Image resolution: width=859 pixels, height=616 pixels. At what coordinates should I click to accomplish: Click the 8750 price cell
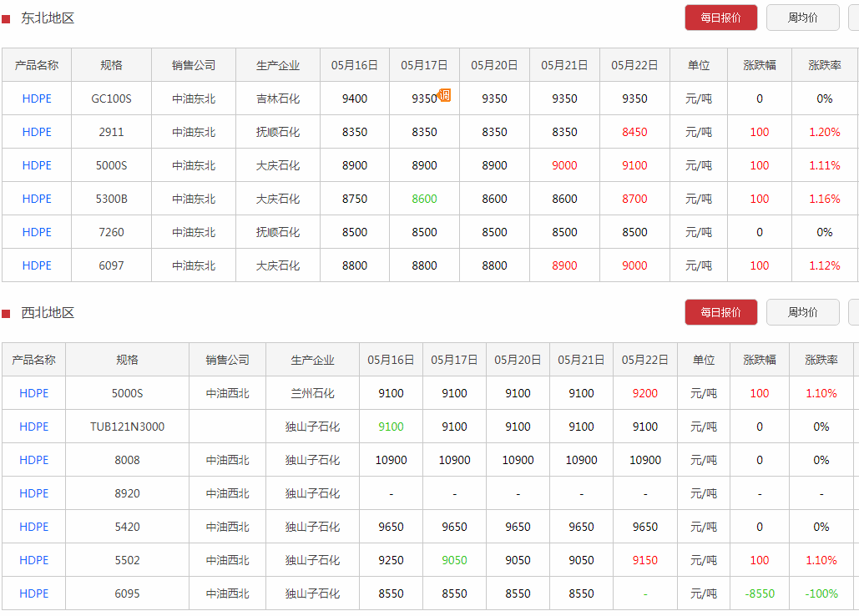355,199
